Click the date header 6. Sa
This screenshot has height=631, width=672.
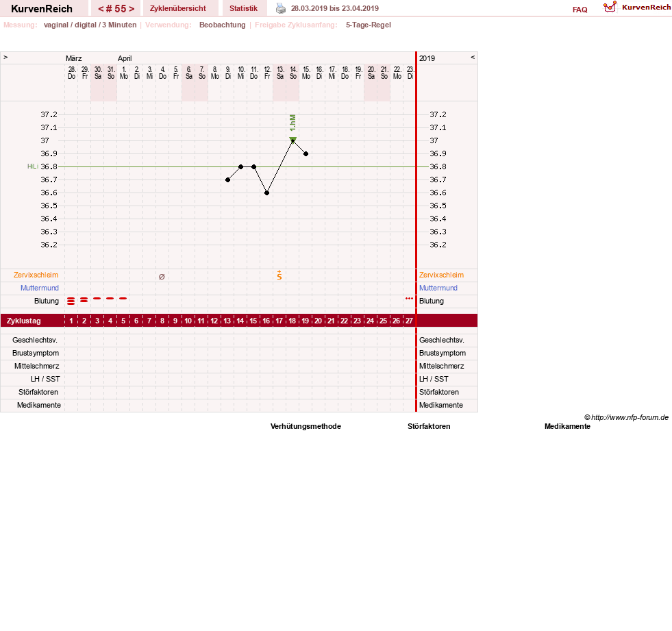pos(188,73)
